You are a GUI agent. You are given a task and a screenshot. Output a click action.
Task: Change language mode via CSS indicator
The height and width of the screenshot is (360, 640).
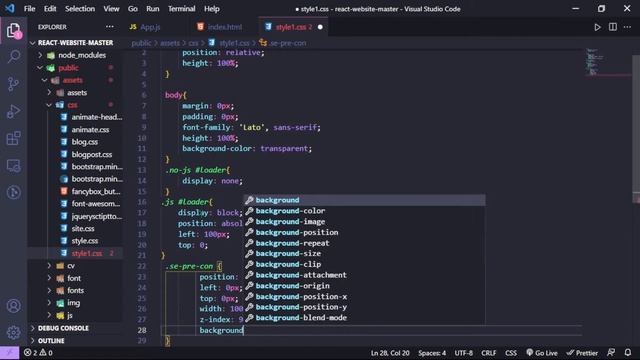point(511,353)
